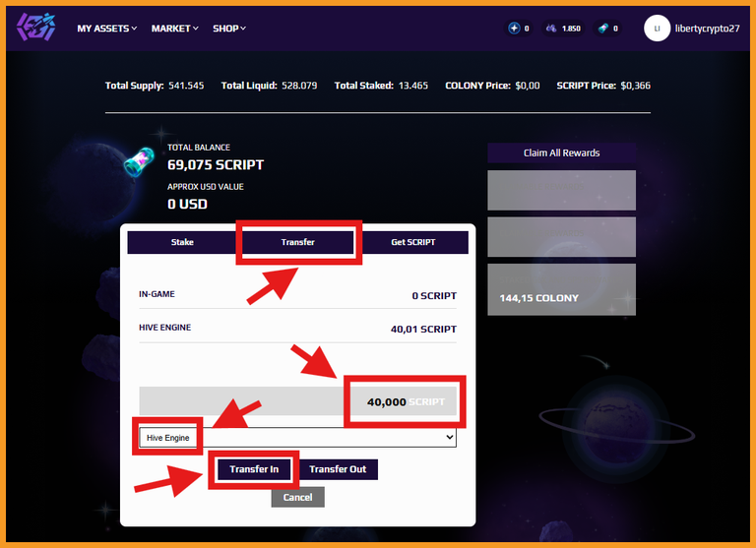
Task: Click the IN-GAME row label
Action: [157, 294]
